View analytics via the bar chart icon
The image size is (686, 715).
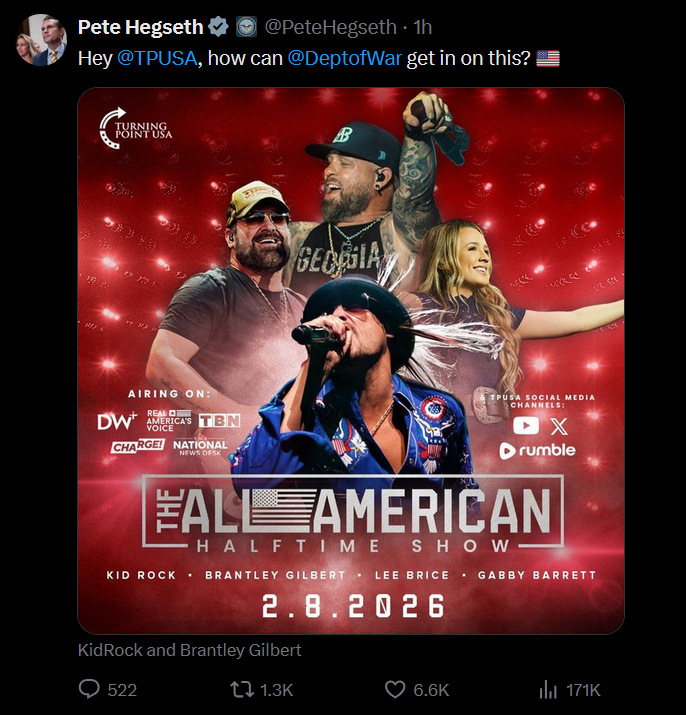[x=548, y=689]
